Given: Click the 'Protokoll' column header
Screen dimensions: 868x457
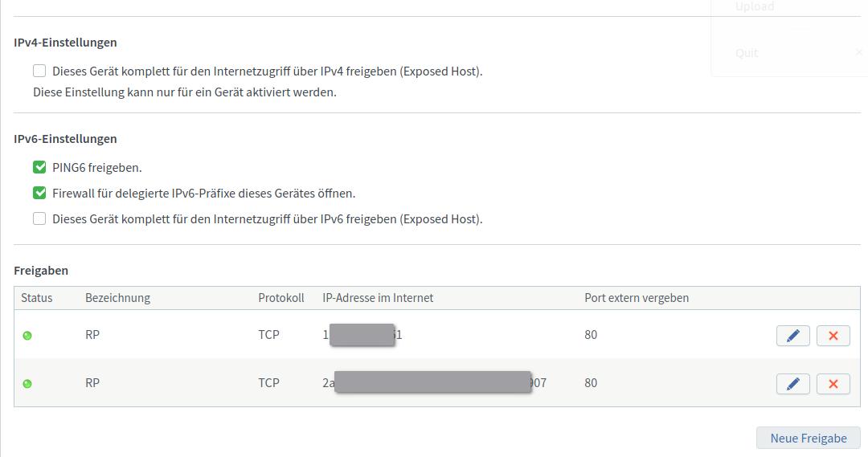Looking at the screenshot, I should [x=280, y=298].
